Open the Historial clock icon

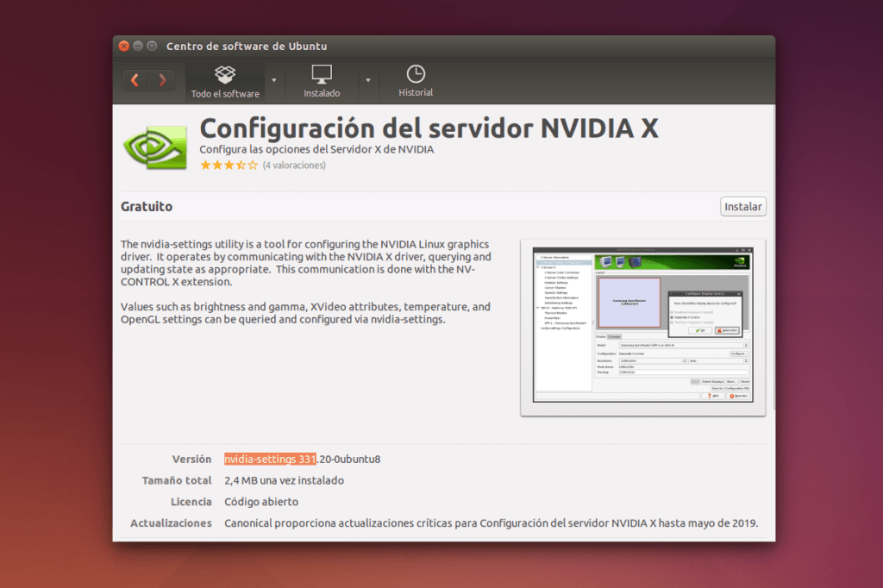(416, 74)
